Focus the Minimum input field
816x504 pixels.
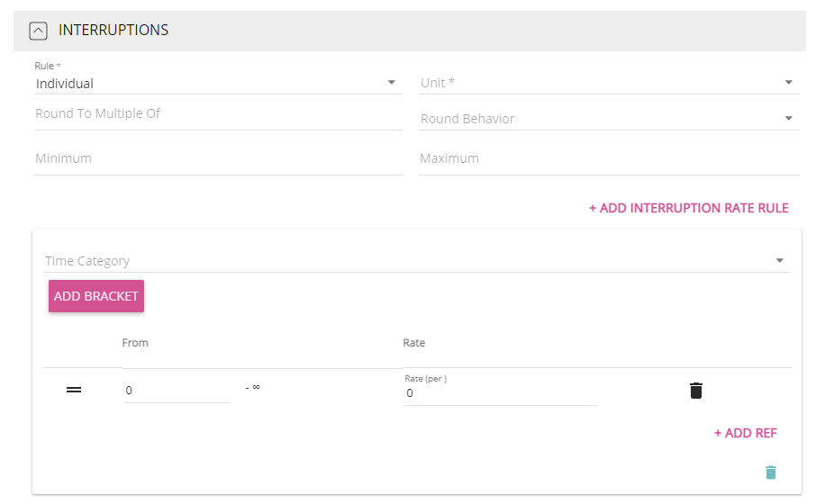pyautogui.click(x=217, y=159)
